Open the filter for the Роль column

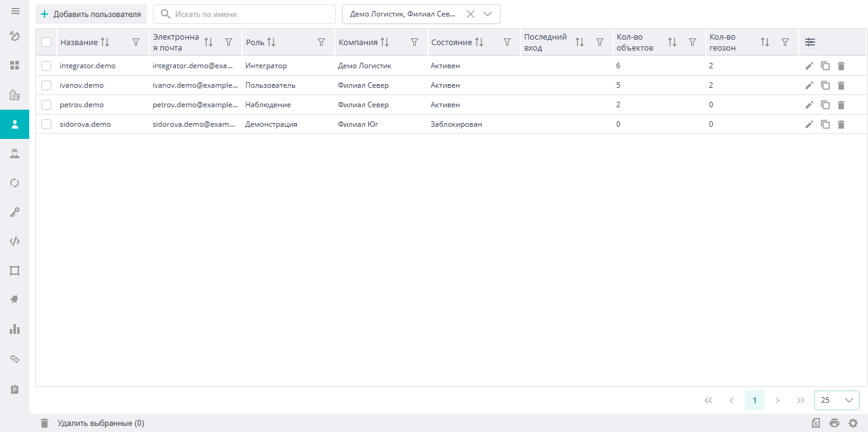321,42
